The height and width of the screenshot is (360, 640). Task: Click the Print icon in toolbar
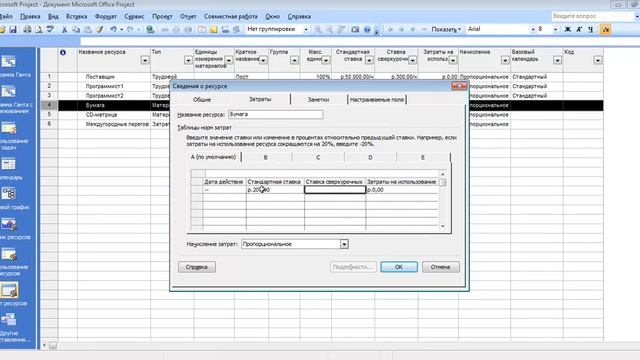click(x=27, y=29)
